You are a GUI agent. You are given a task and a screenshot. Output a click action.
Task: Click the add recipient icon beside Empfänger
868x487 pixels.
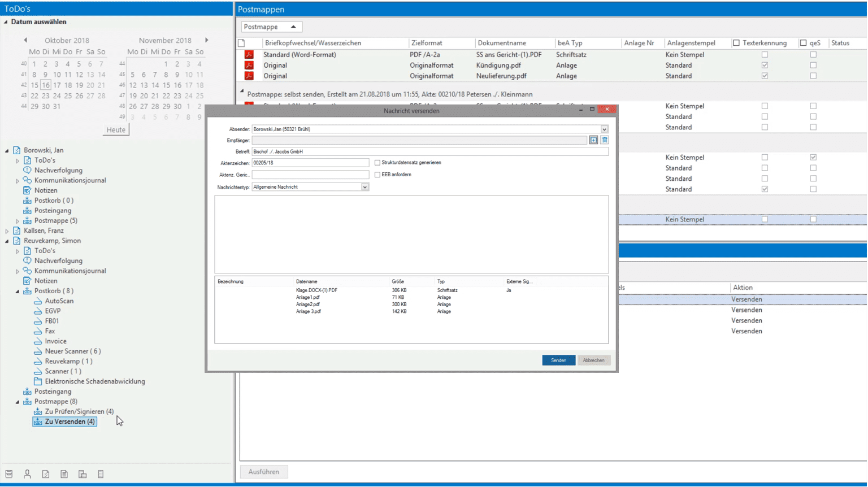pyautogui.click(x=593, y=140)
